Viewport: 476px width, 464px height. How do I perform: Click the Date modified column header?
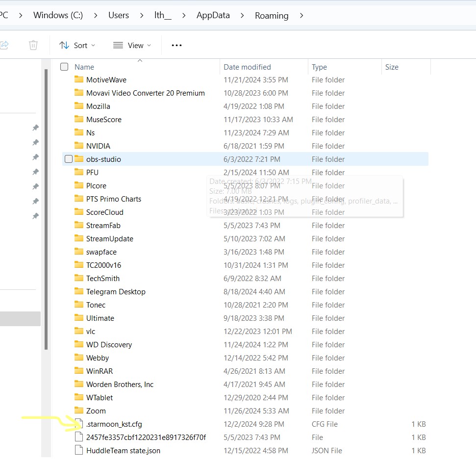coord(247,67)
